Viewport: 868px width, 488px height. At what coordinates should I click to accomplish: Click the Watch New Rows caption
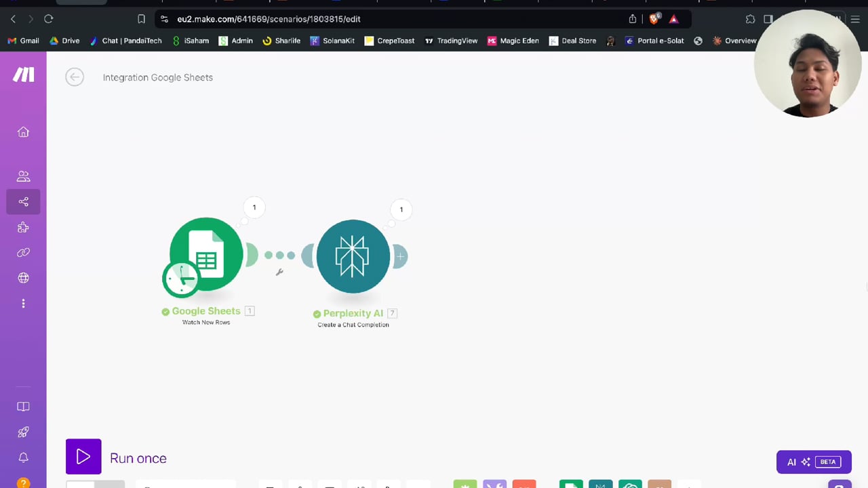click(206, 322)
